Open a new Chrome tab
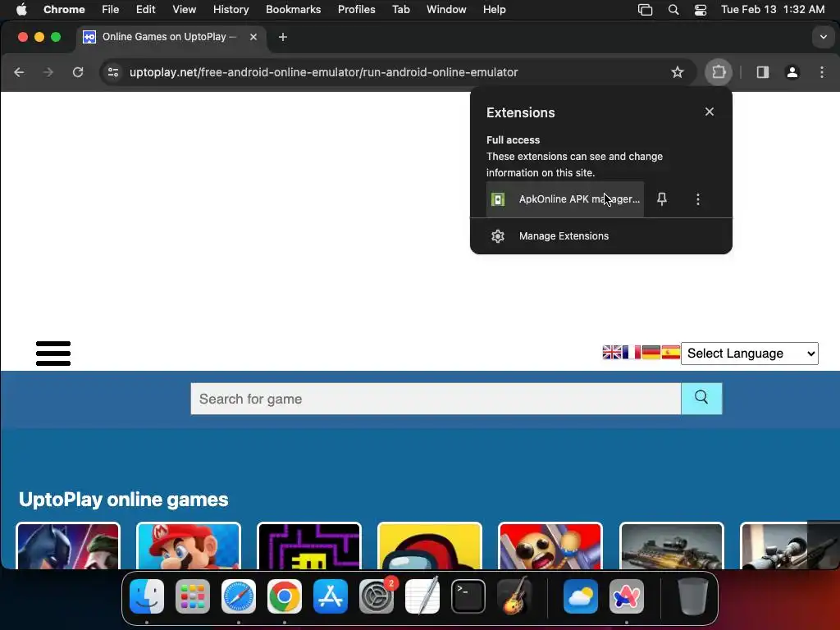Viewport: 840px width, 630px height. click(283, 37)
